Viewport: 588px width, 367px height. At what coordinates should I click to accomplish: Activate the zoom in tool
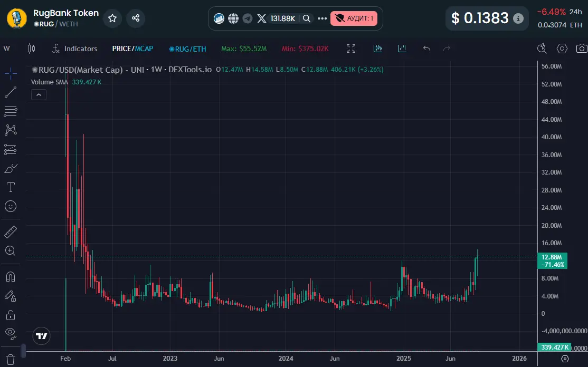click(x=11, y=250)
